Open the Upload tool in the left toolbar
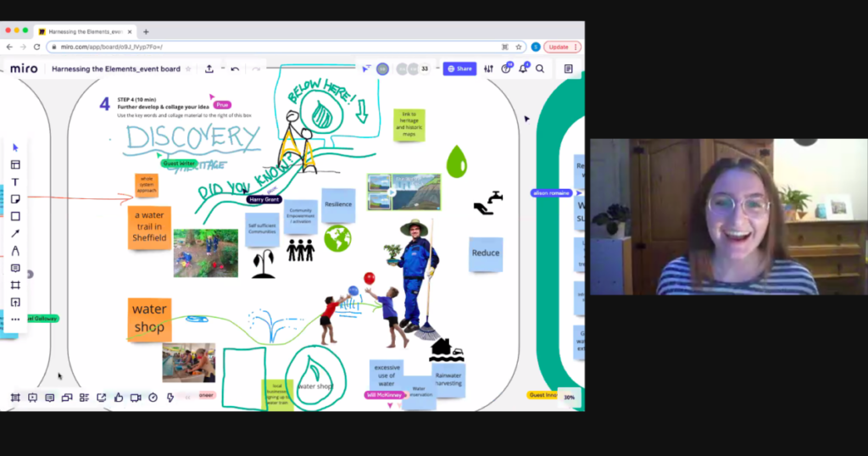 (15, 302)
